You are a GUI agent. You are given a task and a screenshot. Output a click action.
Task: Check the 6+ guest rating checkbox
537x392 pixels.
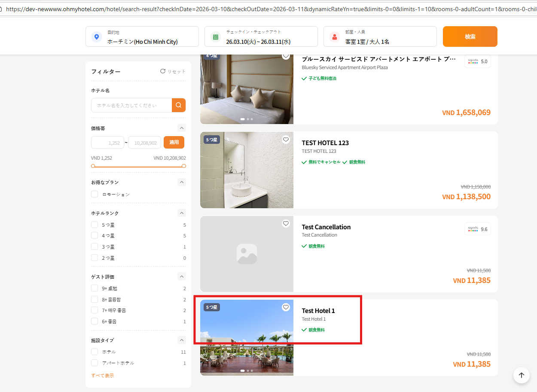(x=95, y=321)
